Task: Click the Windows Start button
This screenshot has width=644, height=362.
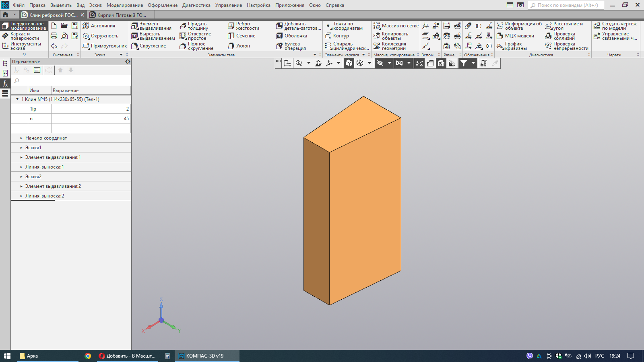Action: [x=7, y=356]
